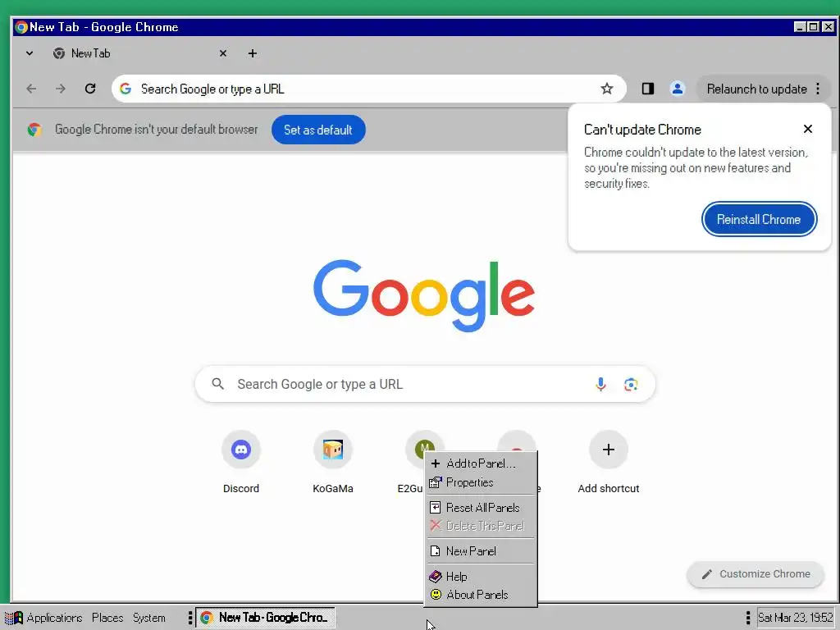The height and width of the screenshot is (630, 840).
Task: Close the New Tab tab
Action: (x=223, y=53)
